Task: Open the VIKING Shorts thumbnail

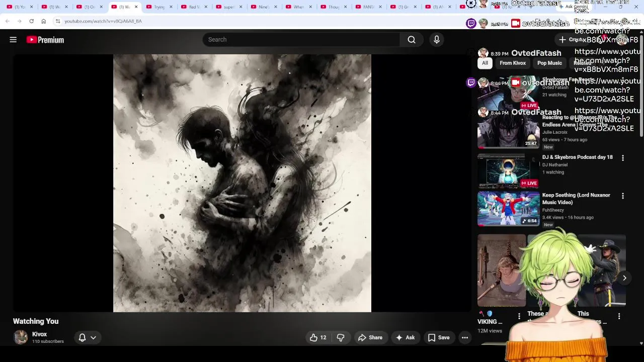Action: [502, 270]
